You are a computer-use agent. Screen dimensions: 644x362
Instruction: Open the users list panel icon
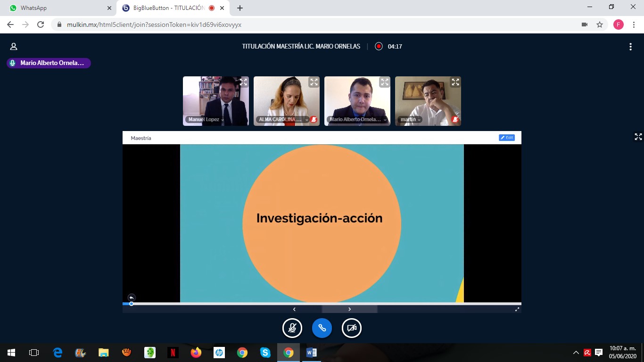(x=14, y=46)
